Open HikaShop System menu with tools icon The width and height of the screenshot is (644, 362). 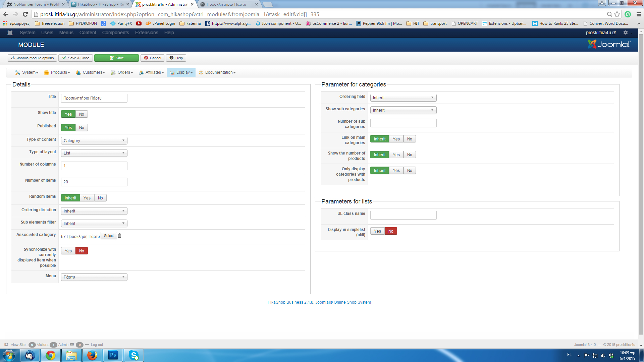pos(26,72)
